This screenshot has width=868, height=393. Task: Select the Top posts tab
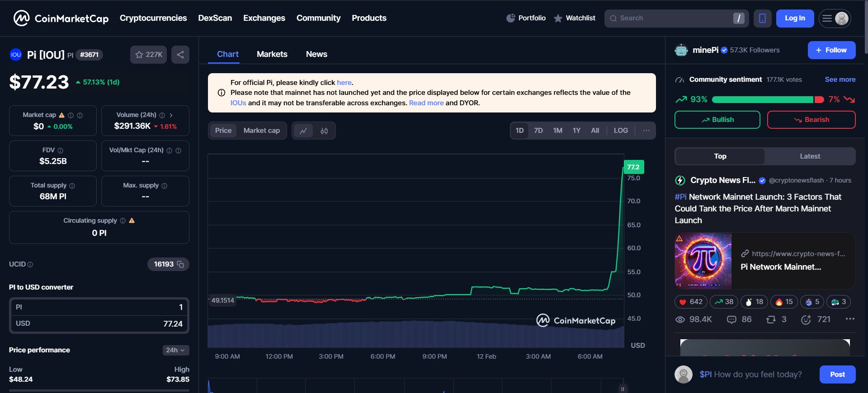pos(720,156)
